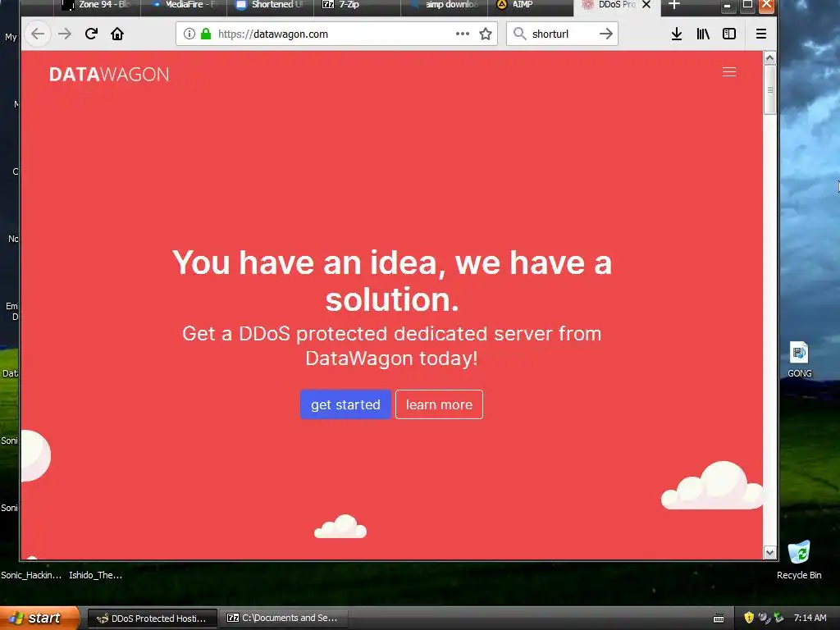The width and height of the screenshot is (840, 630).
Task: Bookmark this page with the star icon
Action: point(486,34)
